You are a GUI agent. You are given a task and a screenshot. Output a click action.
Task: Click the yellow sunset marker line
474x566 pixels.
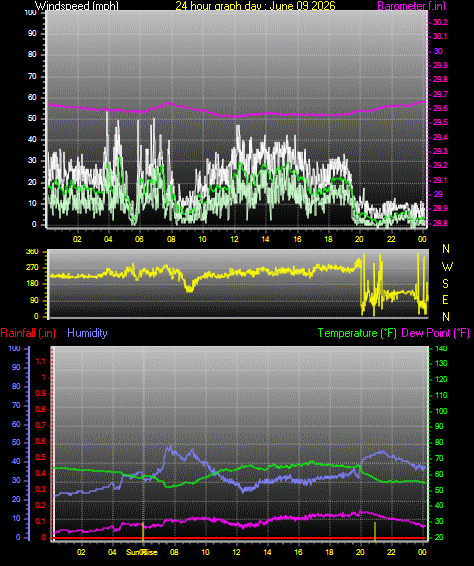375,531
